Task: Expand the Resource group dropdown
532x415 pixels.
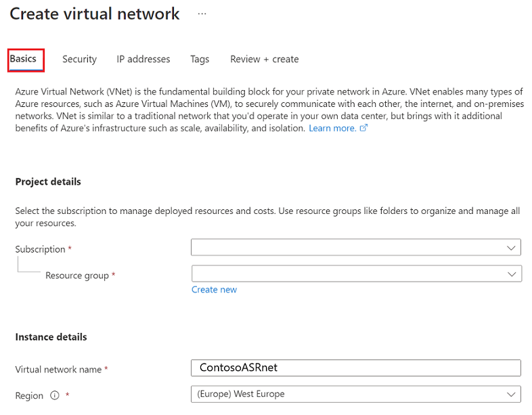Action: (x=356, y=274)
